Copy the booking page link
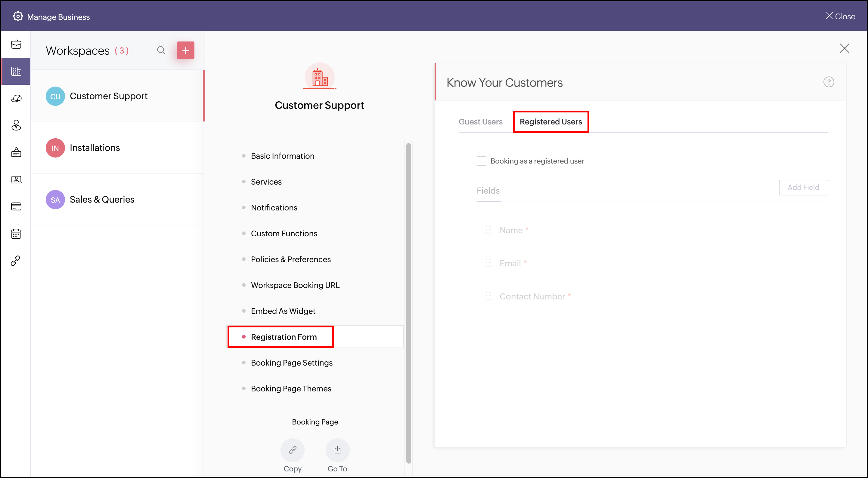Screen dimensions: 868x478 tap(292, 450)
